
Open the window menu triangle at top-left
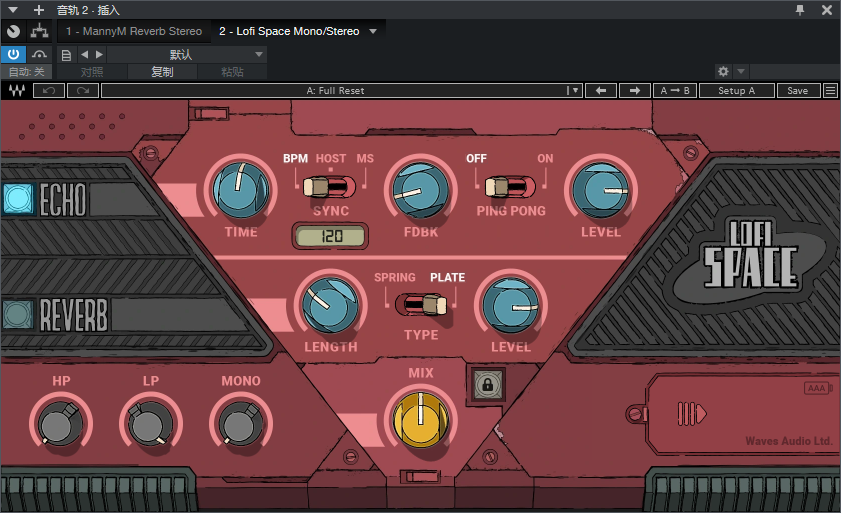point(13,10)
